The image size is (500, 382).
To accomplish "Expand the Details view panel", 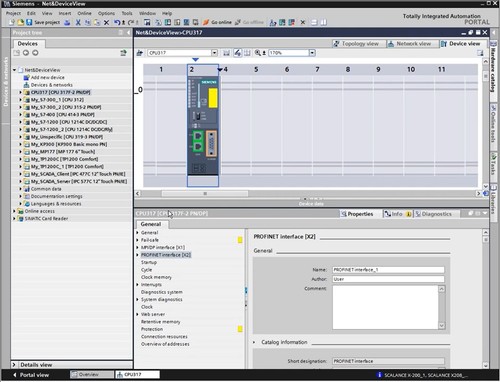I will point(14,365).
